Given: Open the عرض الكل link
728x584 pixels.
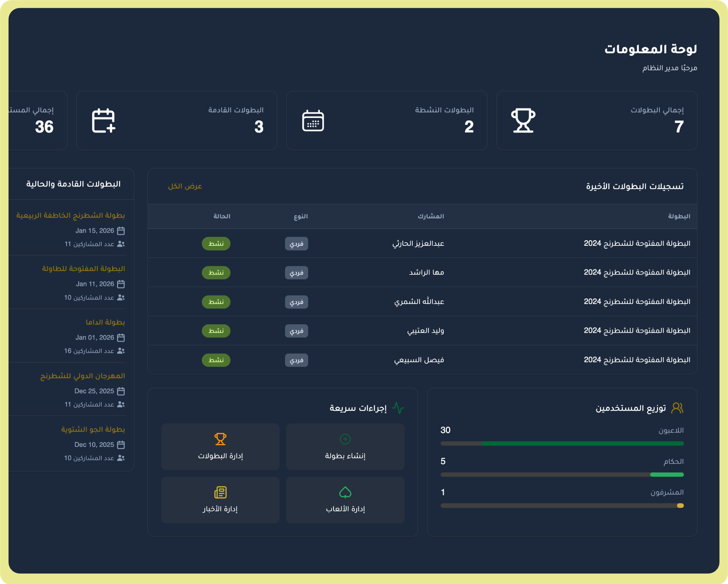Looking at the screenshot, I should [185, 186].
